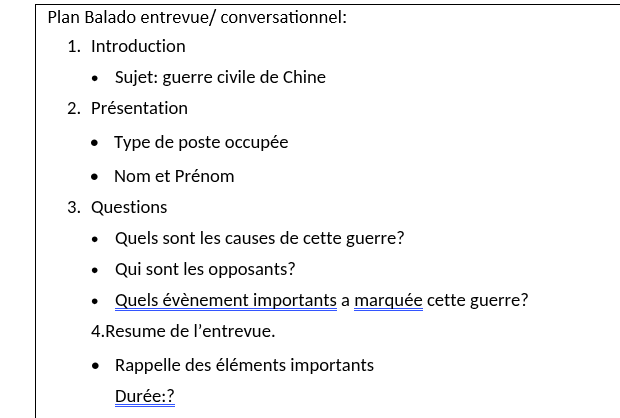Place cursor in 'Nom et Prénom'

[174, 176]
